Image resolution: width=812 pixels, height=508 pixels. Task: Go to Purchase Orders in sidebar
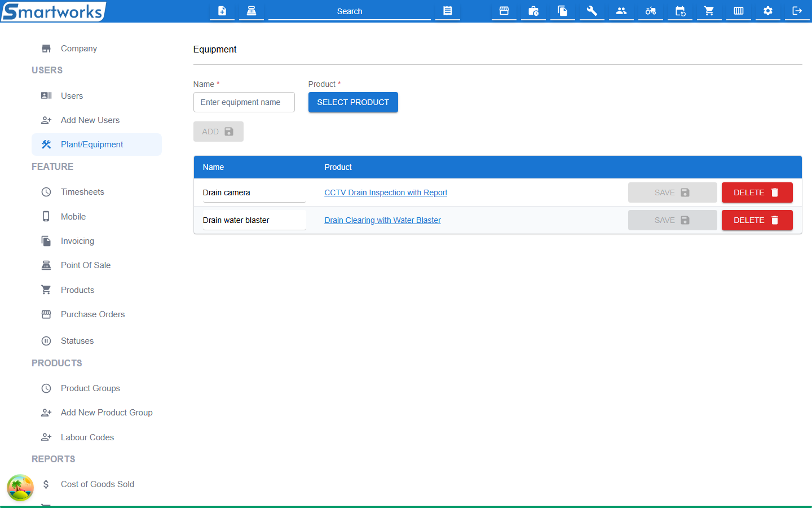[x=96, y=314]
